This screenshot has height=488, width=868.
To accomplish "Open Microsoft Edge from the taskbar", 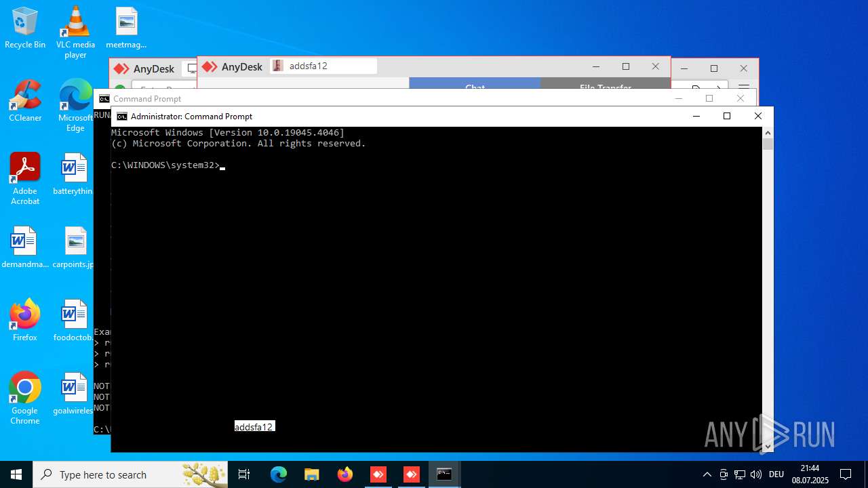I will pyautogui.click(x=279, y=474).
